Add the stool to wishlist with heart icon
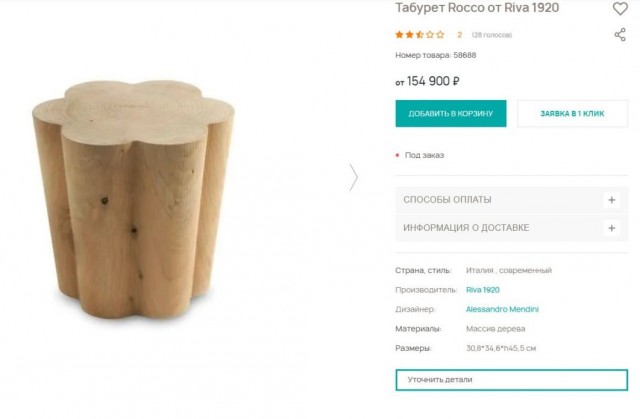640x419 pixels. [x=620, y=9]
